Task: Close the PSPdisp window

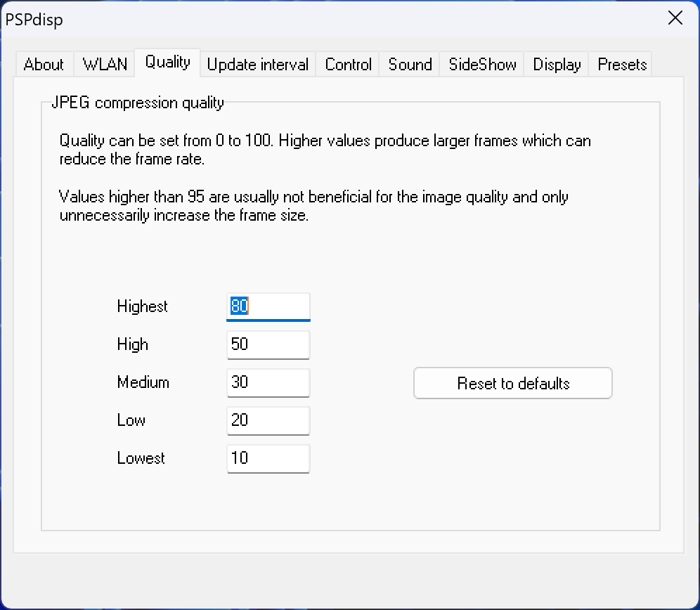Action: click(x=675, y=18)
